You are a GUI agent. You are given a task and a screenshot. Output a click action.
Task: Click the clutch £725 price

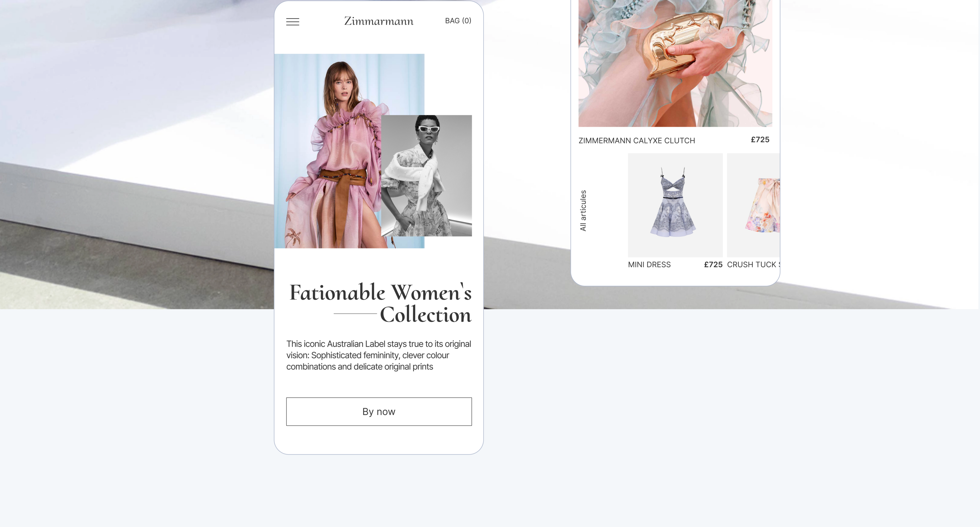click(x=760, y=140)
